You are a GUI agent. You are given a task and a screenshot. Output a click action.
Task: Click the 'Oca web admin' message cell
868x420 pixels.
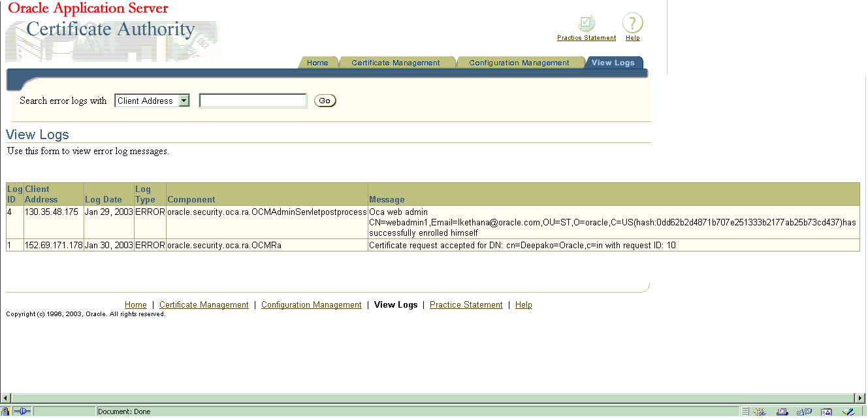point(613,222)
